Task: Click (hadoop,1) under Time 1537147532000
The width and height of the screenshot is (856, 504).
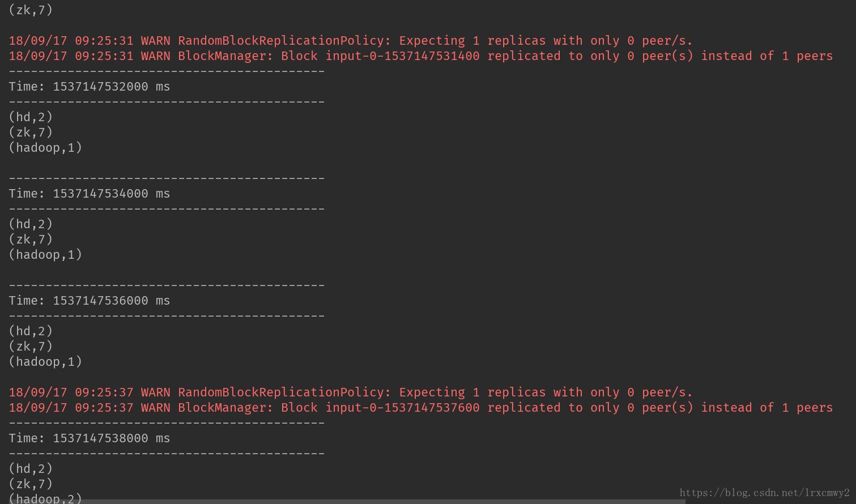Action: tap(45, 148)
